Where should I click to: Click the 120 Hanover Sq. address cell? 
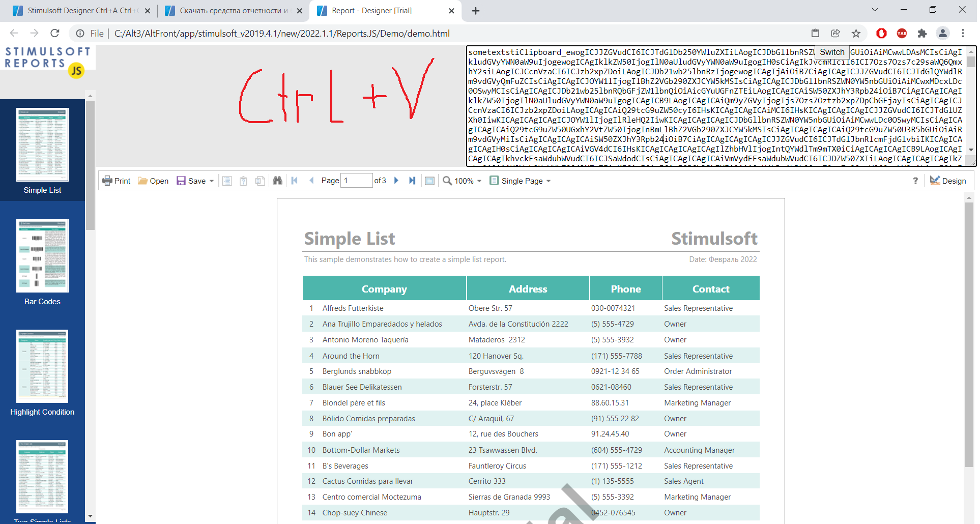coord(496,356)
